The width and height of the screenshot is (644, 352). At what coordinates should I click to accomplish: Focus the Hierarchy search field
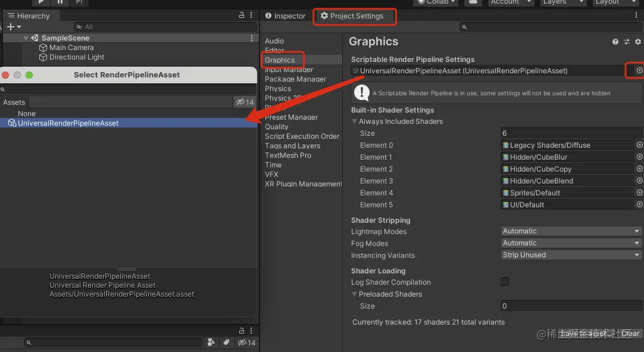tap(165, 27)
